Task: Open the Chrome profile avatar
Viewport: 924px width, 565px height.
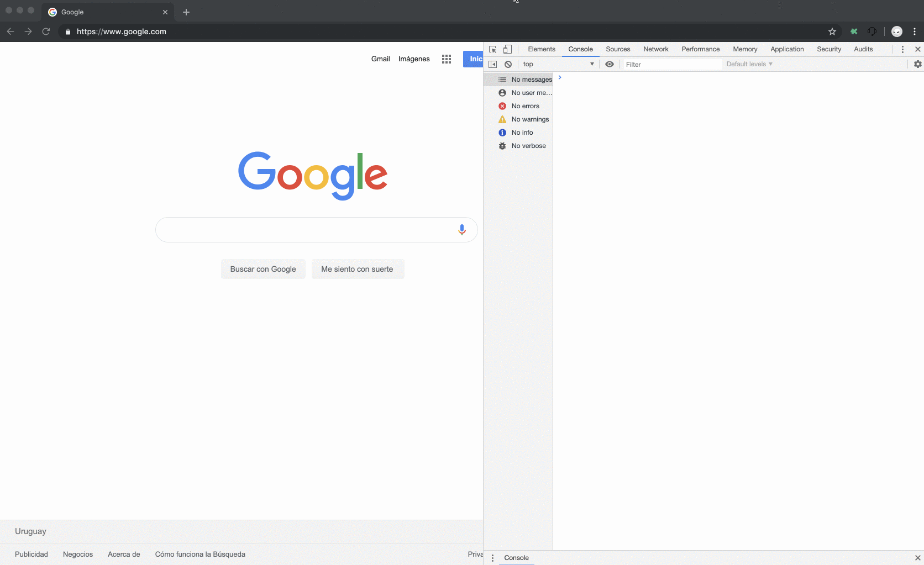Action: [x=897, y=31]
